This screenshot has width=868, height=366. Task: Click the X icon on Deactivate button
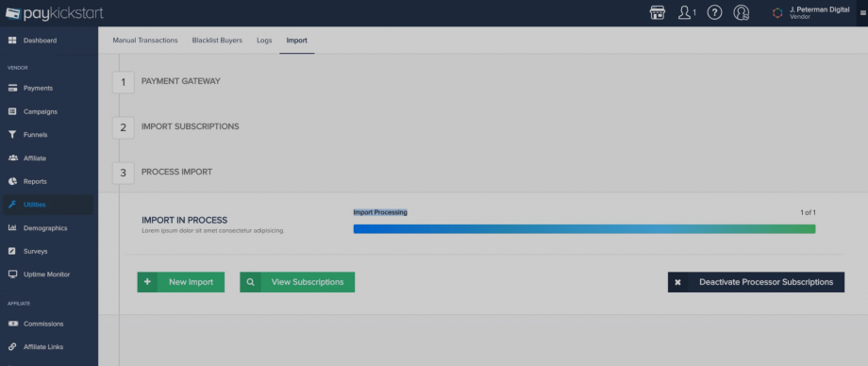(677, 282)
